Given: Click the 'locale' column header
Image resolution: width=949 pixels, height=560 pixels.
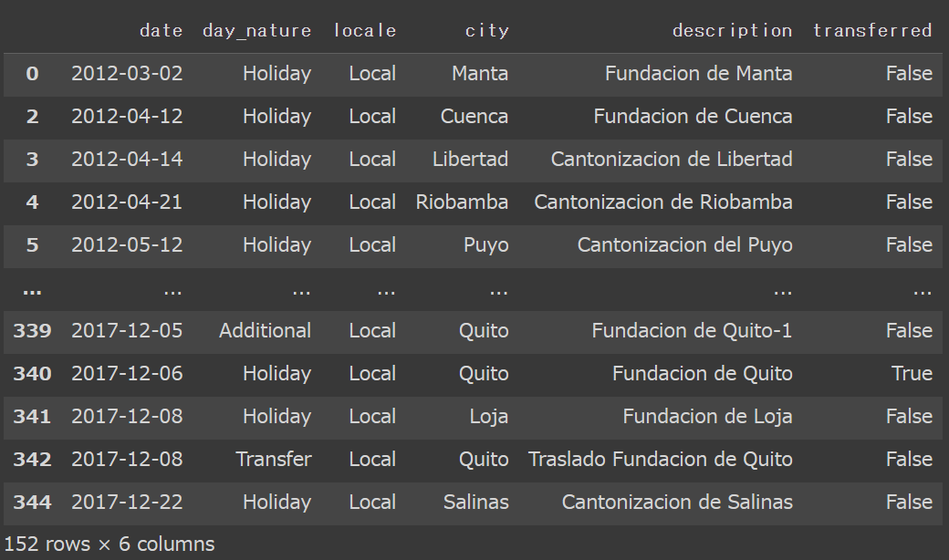Looking at the screenshot, I should pos(365,31).
